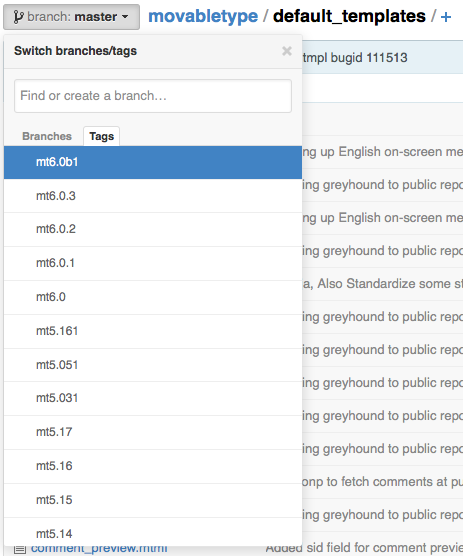Open commit message with bugid 111513

click(x=355, y=58)
